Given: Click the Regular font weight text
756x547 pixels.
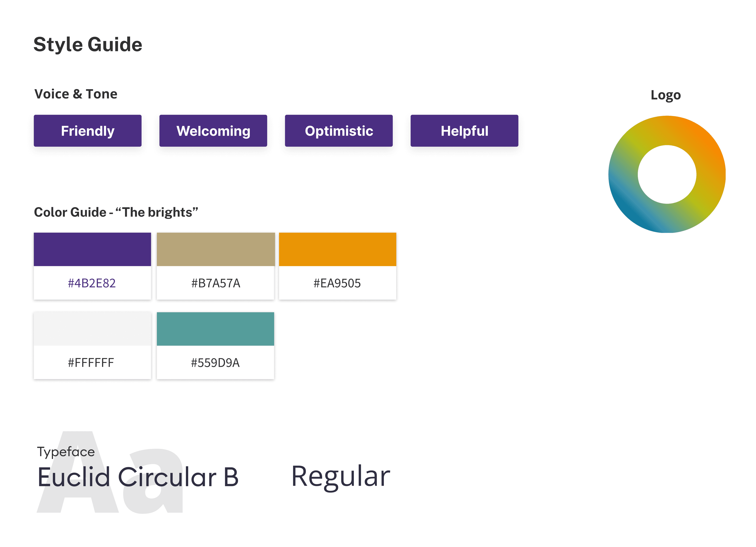Looking at the screenshot, I should pos(341,477).
